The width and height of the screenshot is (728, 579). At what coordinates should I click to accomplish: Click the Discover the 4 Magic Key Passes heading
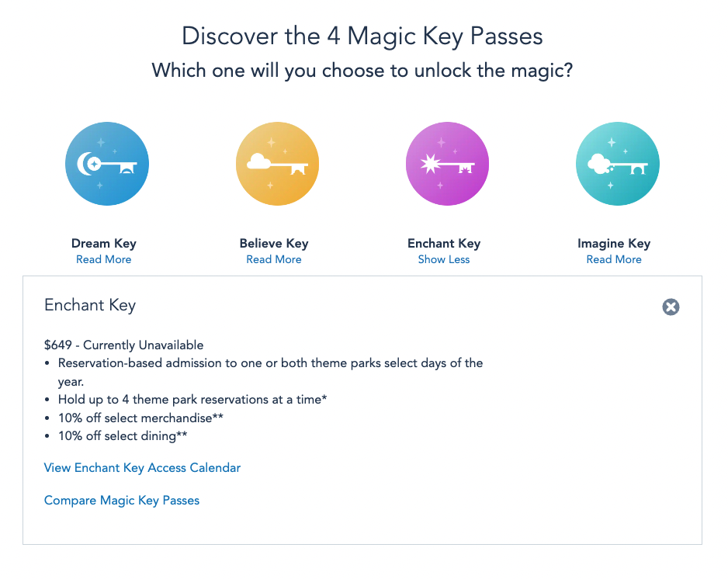362,36
